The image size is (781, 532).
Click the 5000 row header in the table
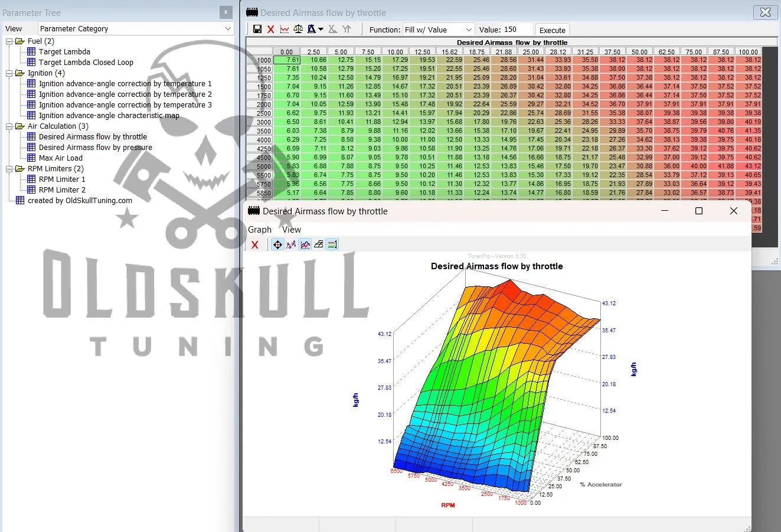260,167
